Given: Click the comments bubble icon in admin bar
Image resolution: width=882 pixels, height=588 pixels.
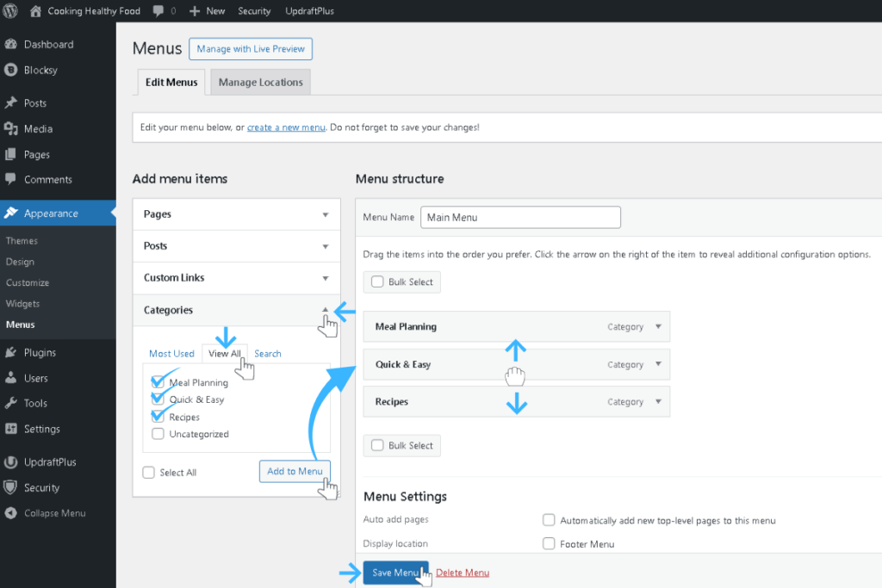Looking at the screenshot, I should (158, 11).
